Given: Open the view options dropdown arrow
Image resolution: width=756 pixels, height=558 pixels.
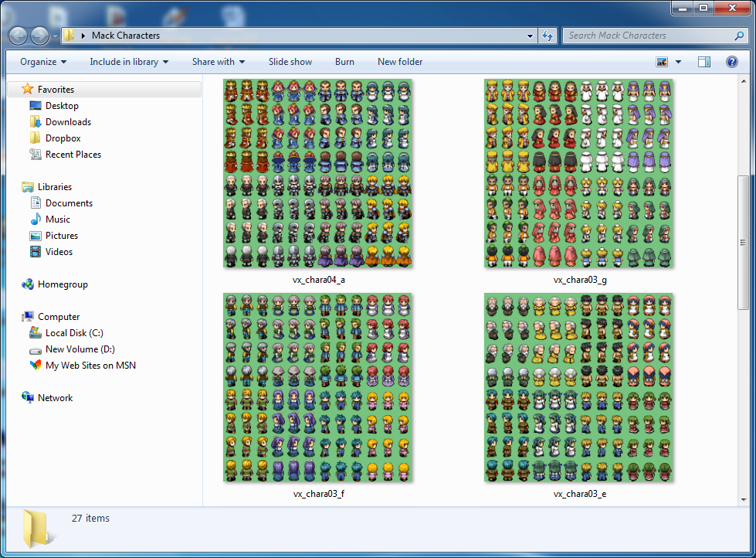Looking at the screenshot, I should (678, 62).
